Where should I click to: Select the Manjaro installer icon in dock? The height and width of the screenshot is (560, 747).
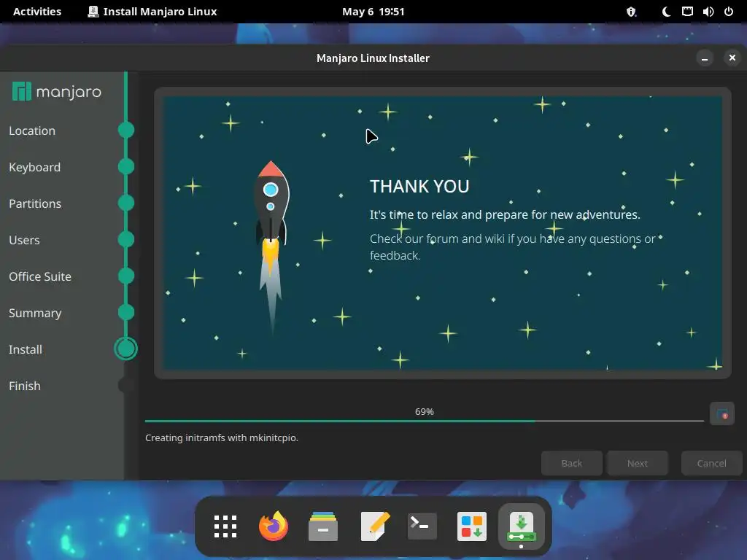coord(522,526)
